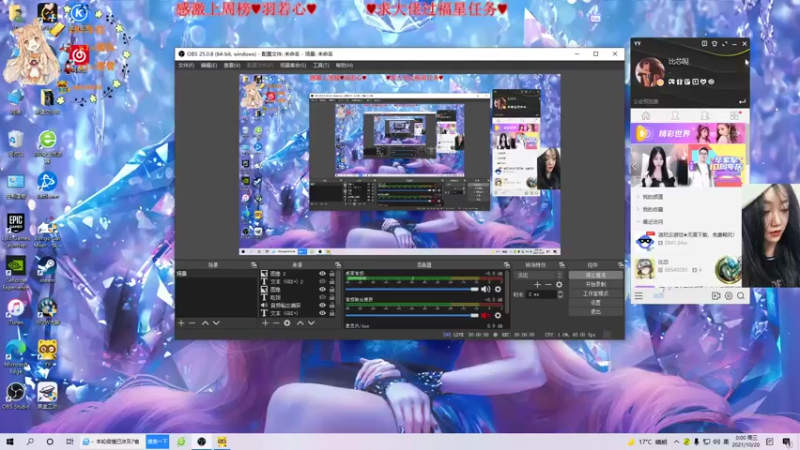The width and height of the screenshot is (800, 450).
Task: Toggle lock on 音频输出捕获 source
Action: (332, 305)
